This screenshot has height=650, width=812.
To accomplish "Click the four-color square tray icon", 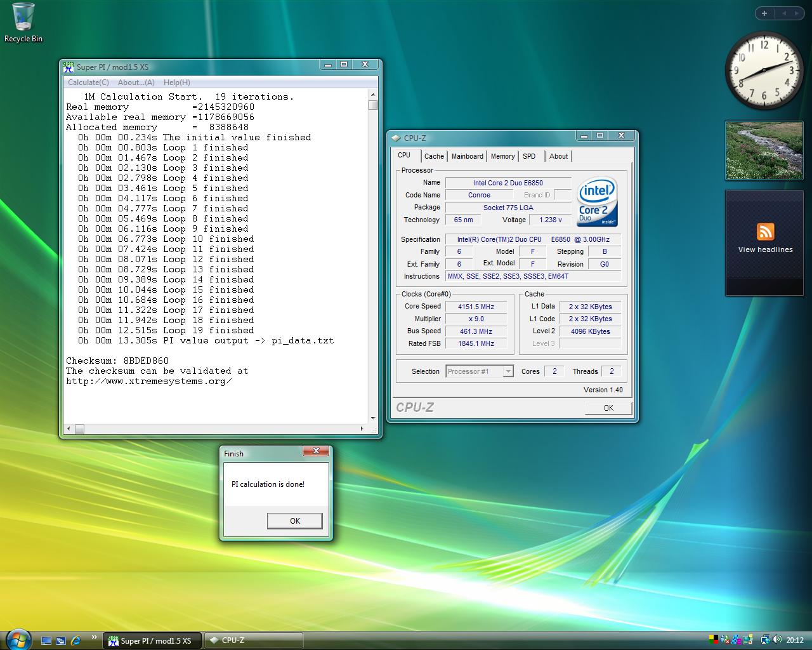I will 714,640.
